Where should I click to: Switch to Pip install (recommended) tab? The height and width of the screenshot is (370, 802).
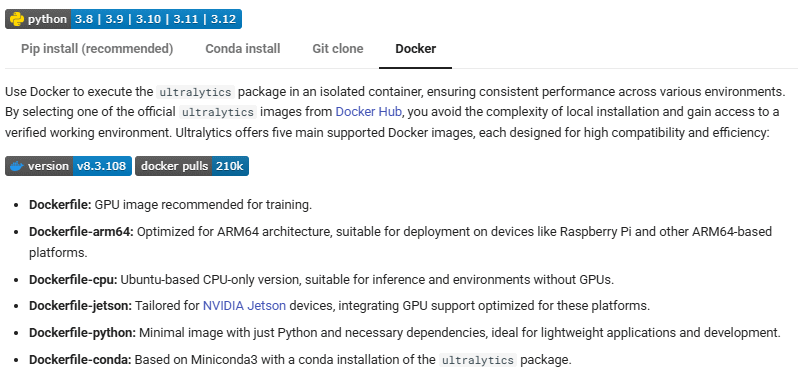point(97,49)
